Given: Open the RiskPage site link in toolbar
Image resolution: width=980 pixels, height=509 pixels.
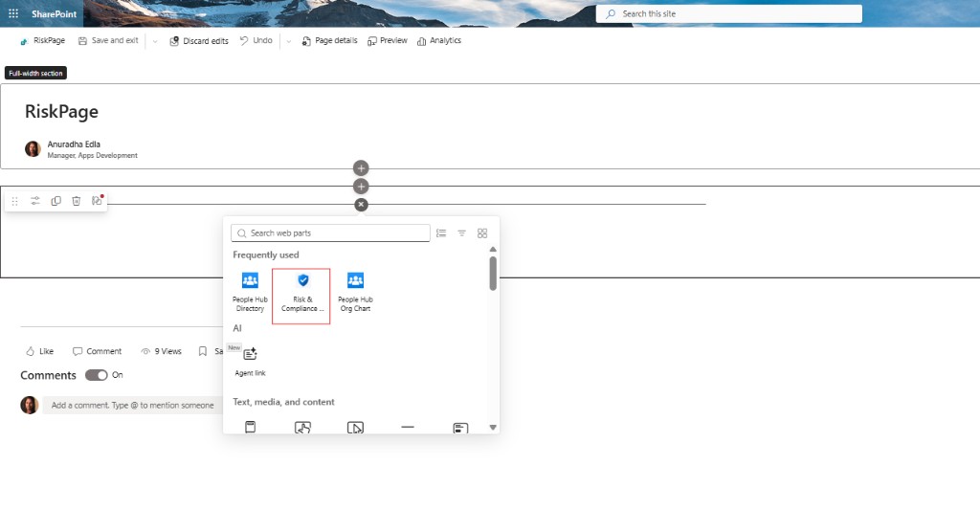Looking at the screenshot, I should point(42,40).
